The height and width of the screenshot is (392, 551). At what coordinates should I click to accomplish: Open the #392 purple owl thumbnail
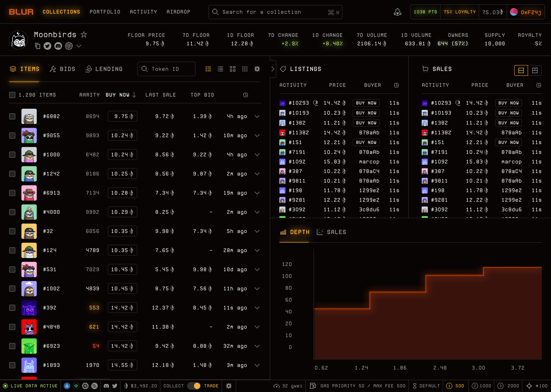29,308
